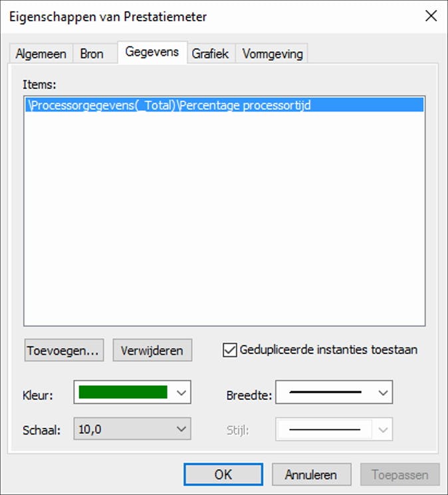This screenshot has width=448, height=495.
Task: Click the Toepassen button
Action: click(399, 474)
